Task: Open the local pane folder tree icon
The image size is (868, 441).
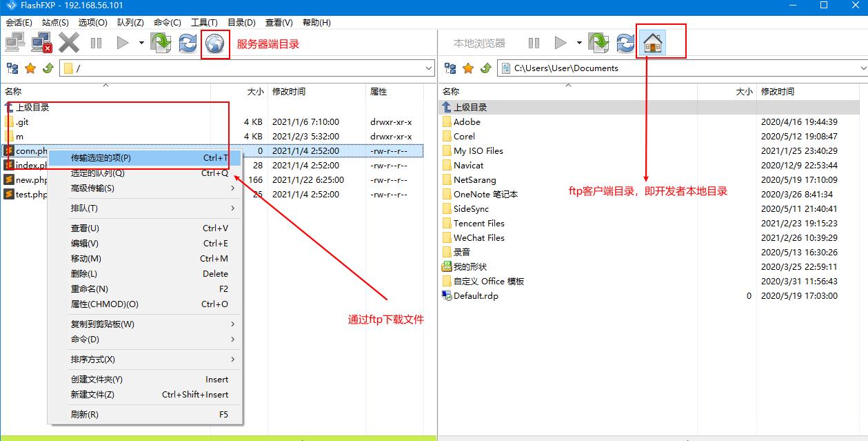Action: point(450,68)
